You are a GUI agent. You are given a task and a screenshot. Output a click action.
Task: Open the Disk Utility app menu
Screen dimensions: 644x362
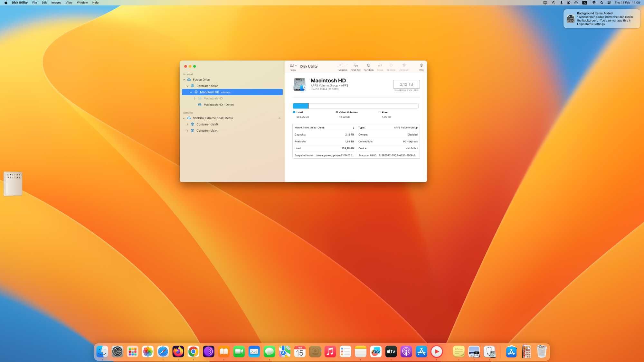pyautogui.click(x=20, y=3)
